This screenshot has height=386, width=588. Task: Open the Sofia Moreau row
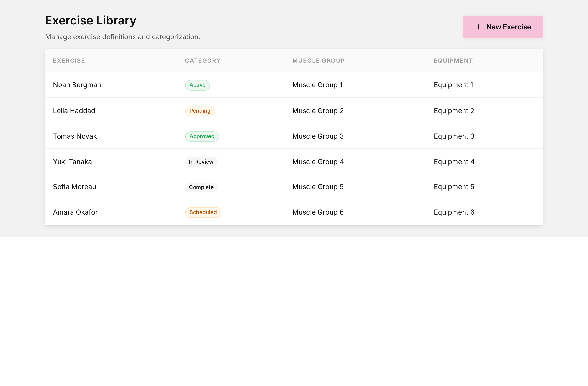(x=294, y=187)
